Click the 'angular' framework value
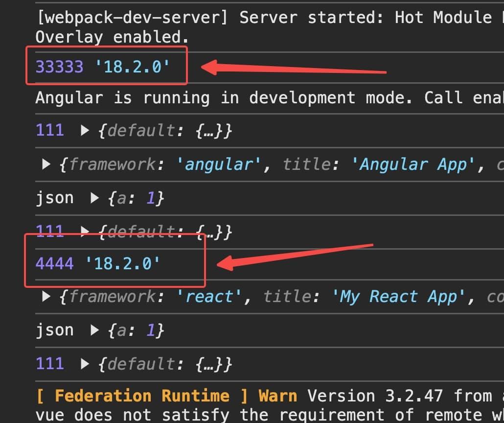Screen dimensions: 504x423 click(219, 164)
